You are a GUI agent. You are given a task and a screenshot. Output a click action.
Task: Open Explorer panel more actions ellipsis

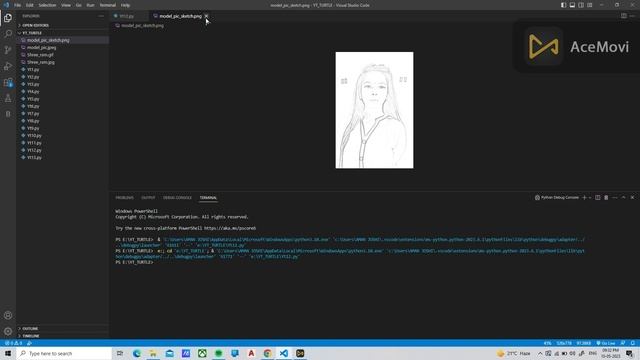pyautogui.click(x=101, y=16)
